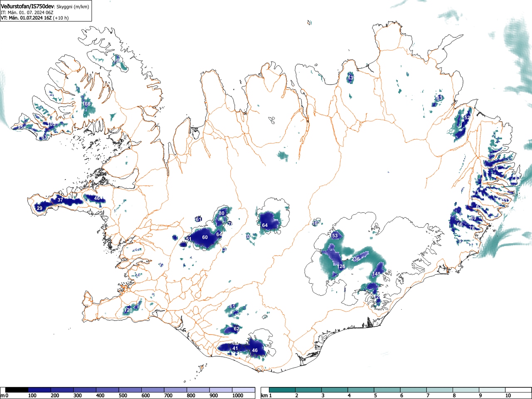The height and width of the screenshot is (399, 532).
Task: Click the '126' value on Vatnajökull
Action: coord(341,266)
